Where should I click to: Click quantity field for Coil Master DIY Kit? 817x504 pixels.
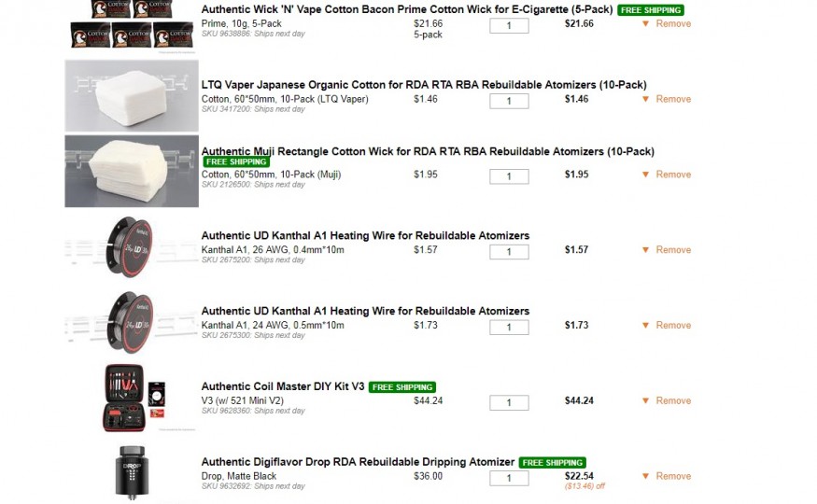click(x=509, y=403)
